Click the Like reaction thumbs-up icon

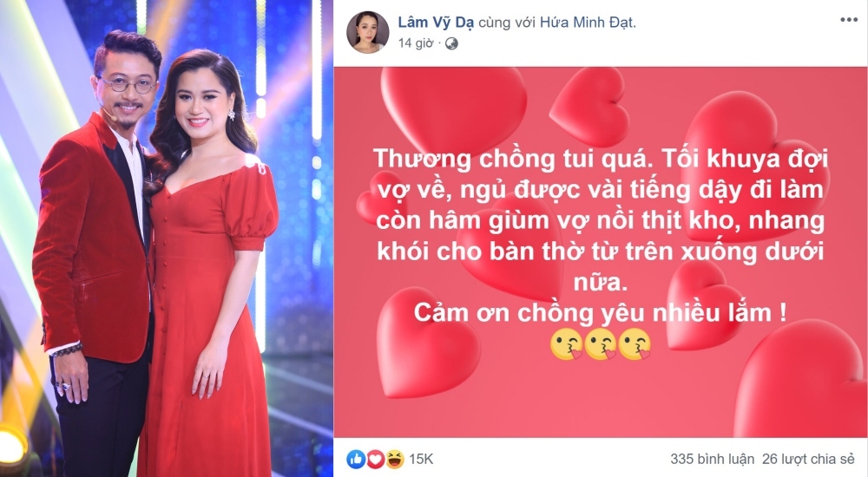pyautogui.click(x=356, y=459)
